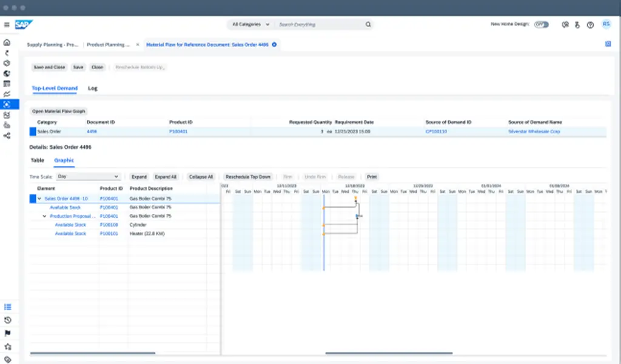The image size is (621, 364).
Task: Open the line chart icon in sidebar
Action: click(7, 94)
